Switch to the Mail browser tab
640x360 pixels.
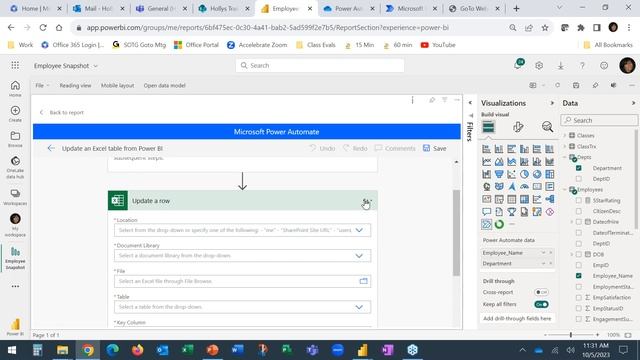(98, 9)
